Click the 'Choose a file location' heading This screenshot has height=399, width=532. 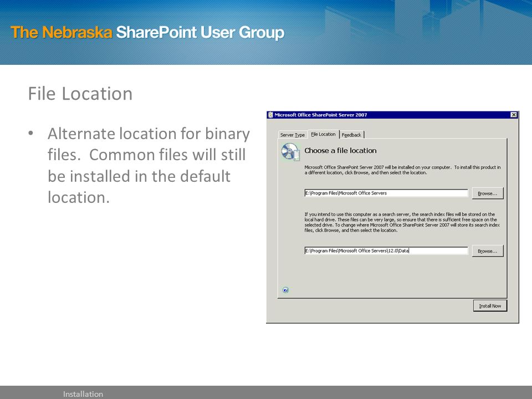coord(340,150)
